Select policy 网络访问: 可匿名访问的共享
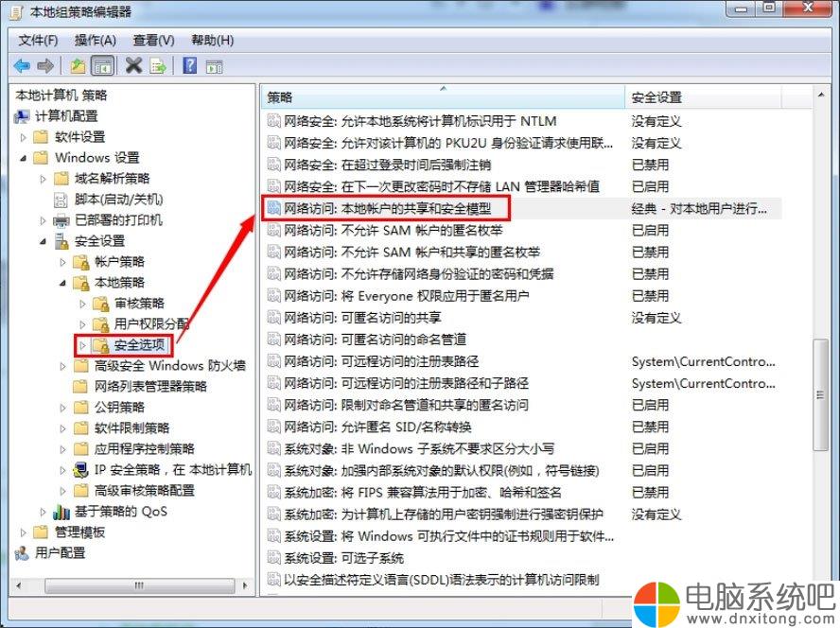840x628 pixels. point(362,318)
